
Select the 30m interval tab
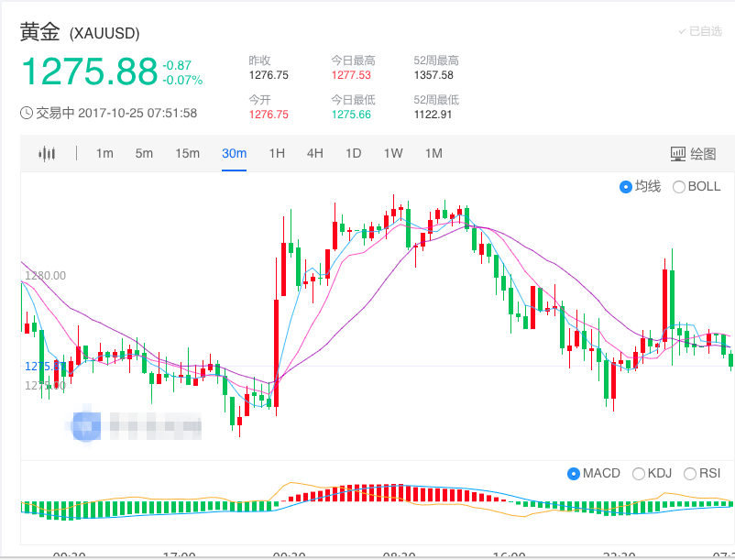point(234,154)
